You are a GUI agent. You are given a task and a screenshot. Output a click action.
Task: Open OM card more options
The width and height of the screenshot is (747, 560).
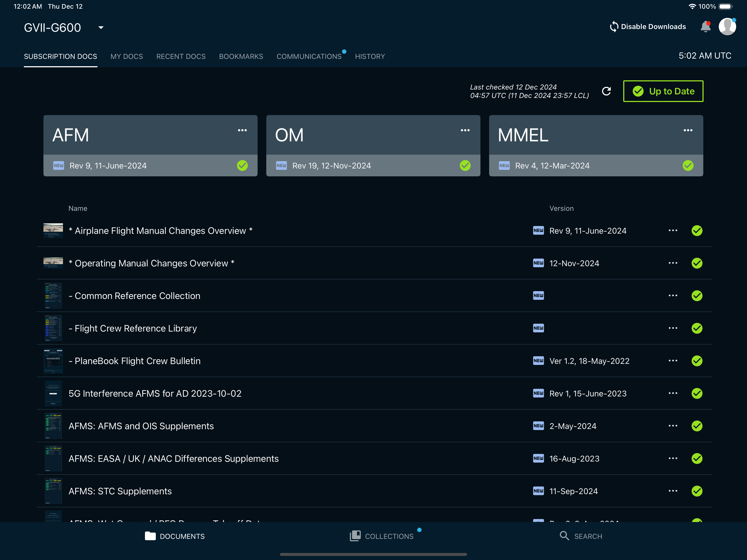point(465,130)
